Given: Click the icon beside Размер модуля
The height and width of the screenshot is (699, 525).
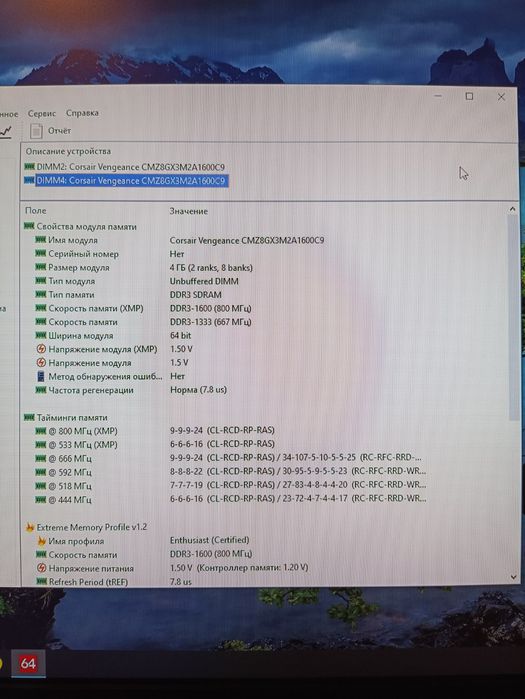Looking at the screenshot, I should click(41, 267).
